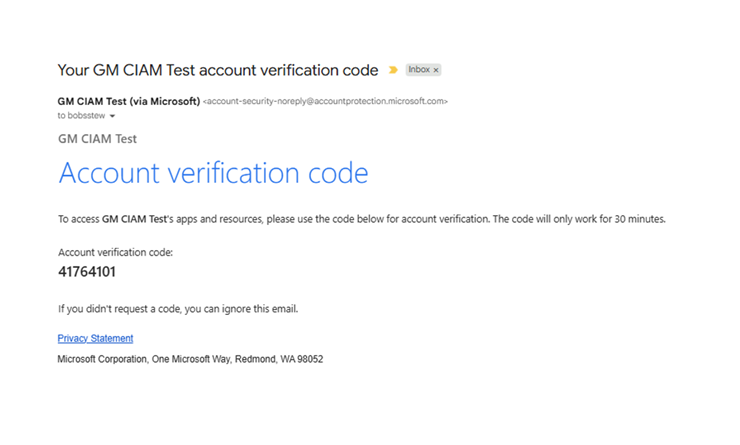Click the sender address account-security-noreply email

tap(325, 101)
